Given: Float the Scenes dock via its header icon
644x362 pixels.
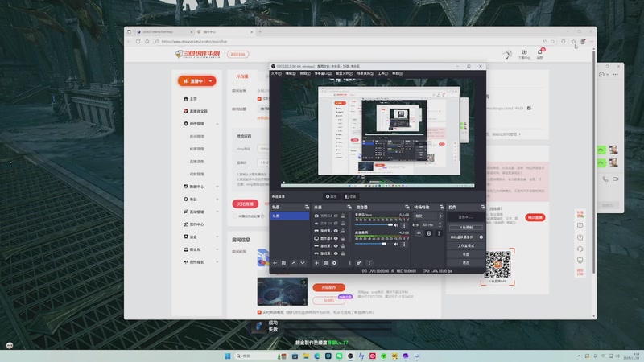Looking at the screenshot, I should [307, 208].
